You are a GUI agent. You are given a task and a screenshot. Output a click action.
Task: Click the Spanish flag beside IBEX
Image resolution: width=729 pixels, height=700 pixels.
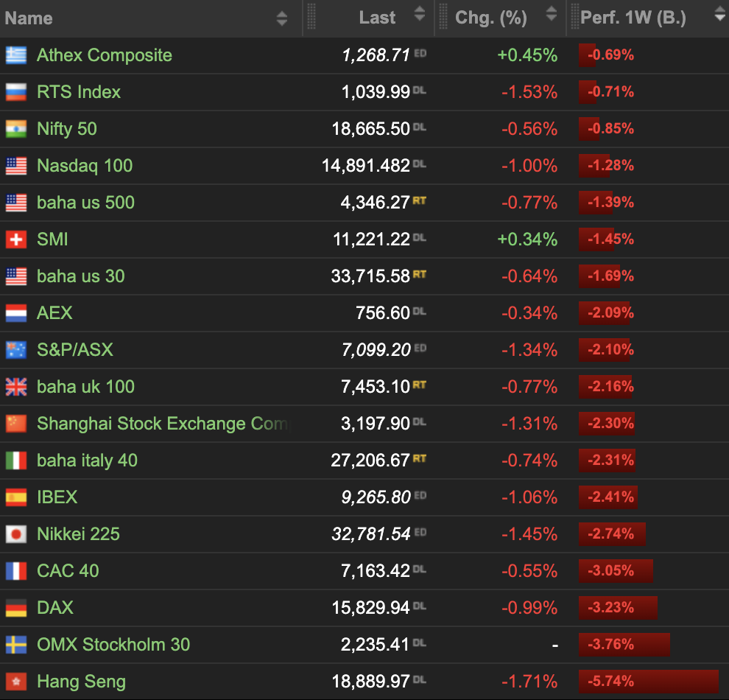click(15, 497)
